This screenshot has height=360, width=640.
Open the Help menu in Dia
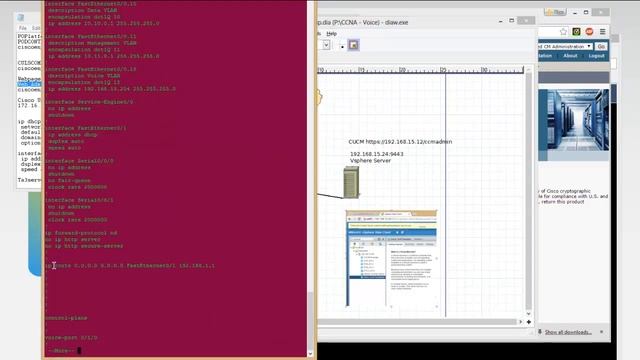point(331,33)
